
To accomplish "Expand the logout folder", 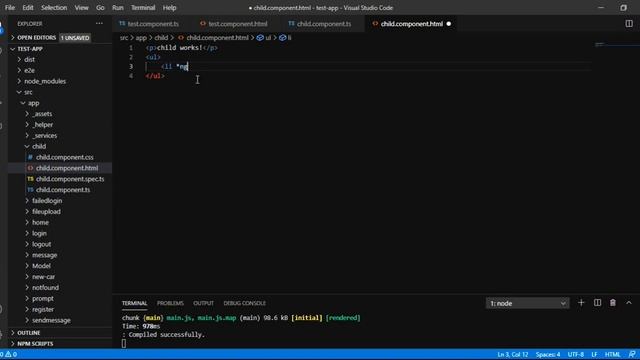I will point(41,244).
